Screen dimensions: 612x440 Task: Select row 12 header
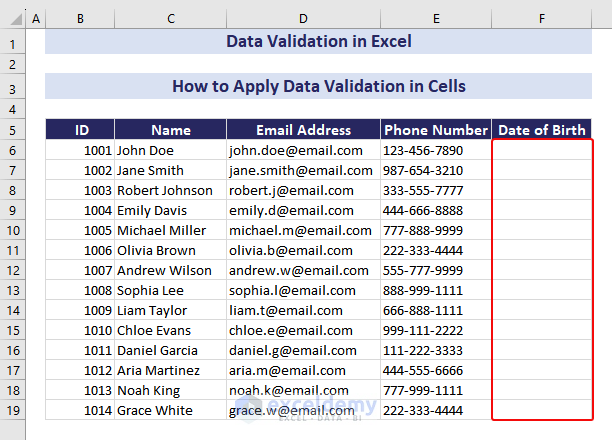pos(12,270)
